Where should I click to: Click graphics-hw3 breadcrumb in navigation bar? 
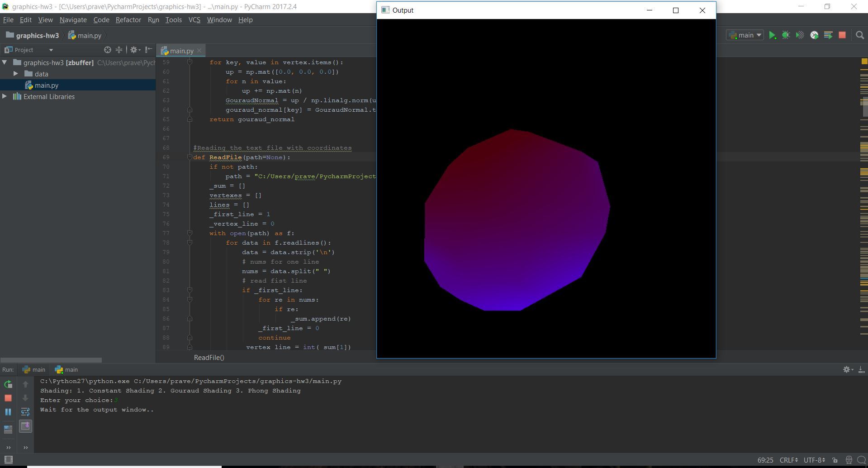[32, 35]
